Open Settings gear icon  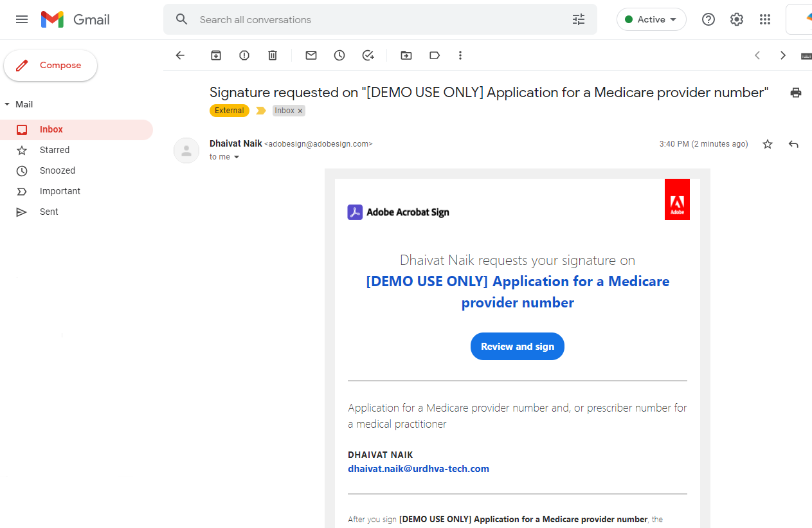[x=737, y=19]
